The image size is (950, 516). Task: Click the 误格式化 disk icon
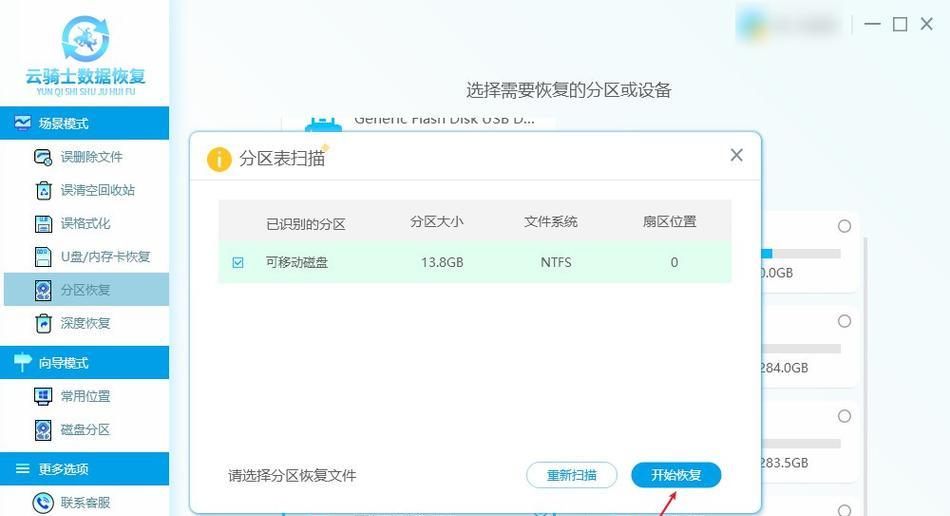click(43, 223)
